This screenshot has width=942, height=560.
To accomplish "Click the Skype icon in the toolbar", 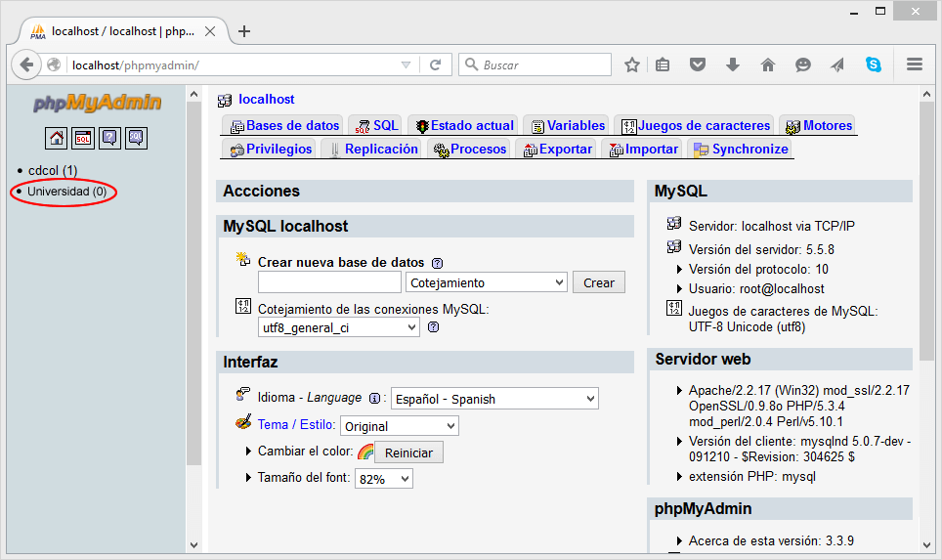I will 874,65.
